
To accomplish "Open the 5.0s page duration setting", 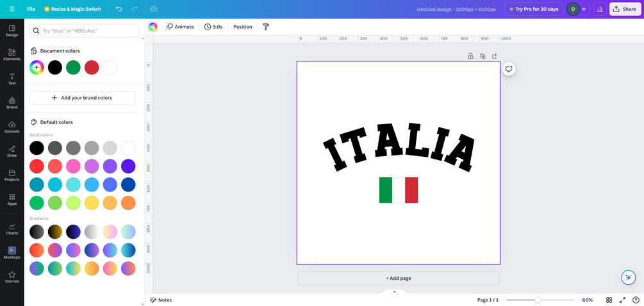I will tap(213, 27).
